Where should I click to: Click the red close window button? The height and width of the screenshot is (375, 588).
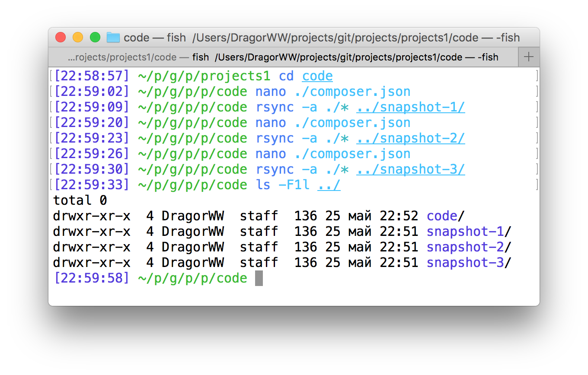[61, 38]
